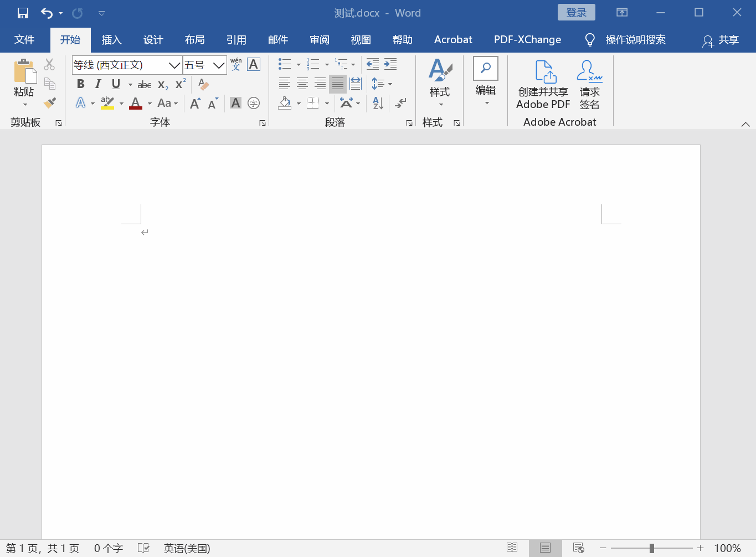
Task: Open the 文件 menu
Action: click(x=24, y=40)
